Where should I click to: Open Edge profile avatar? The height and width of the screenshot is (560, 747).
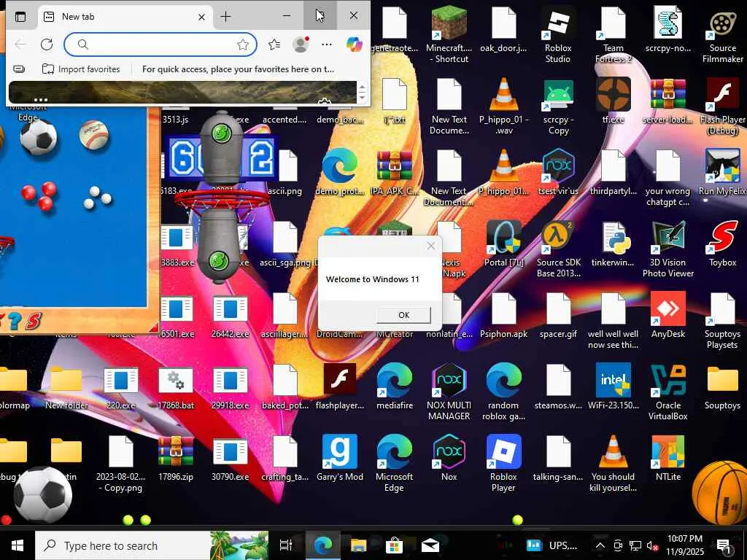click(301, 44)
